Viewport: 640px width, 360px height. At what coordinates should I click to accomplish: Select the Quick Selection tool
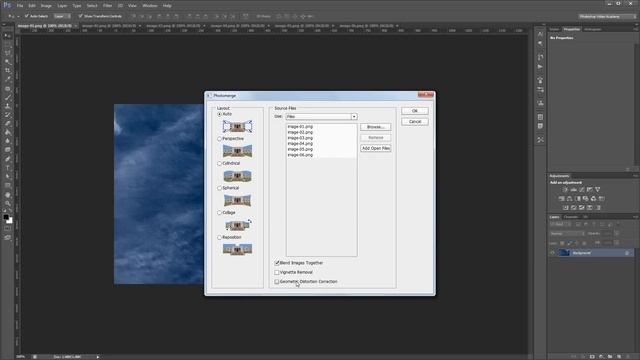click(x=7, y=62)
